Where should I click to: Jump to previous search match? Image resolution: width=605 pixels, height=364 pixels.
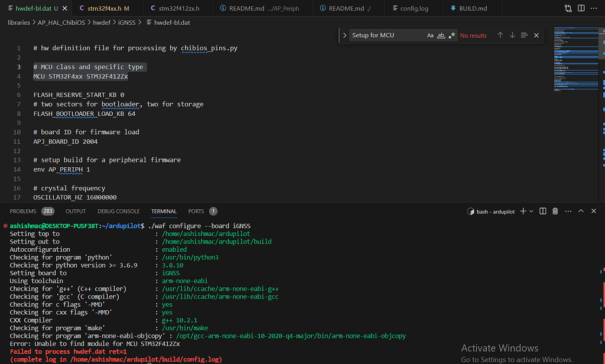(499, 35)
